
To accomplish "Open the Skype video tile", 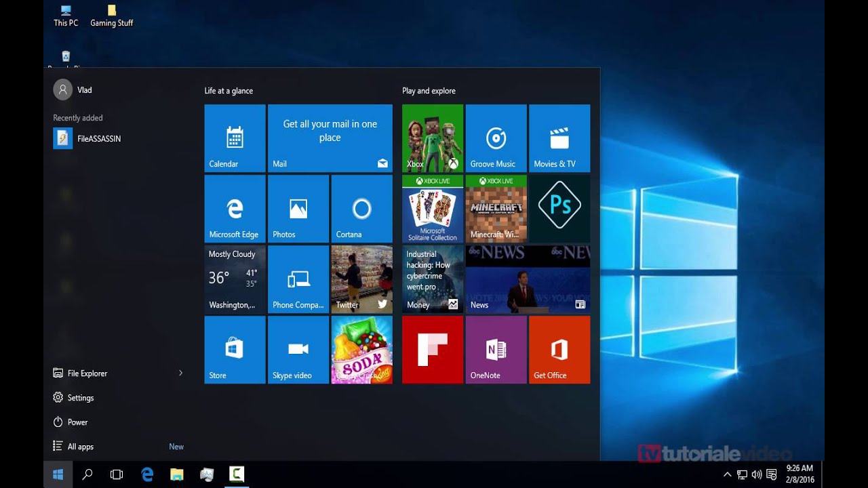I will pos(298,350).
